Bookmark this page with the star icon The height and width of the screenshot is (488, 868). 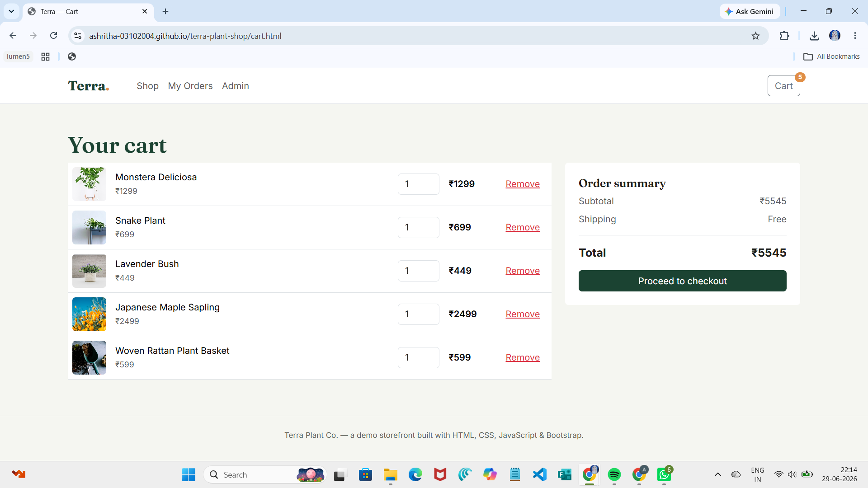[755, 36]
